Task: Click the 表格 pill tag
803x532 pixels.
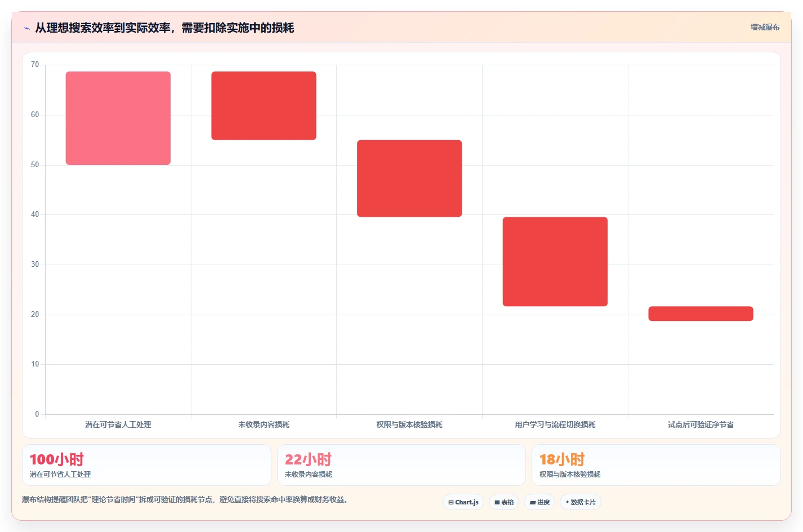Action: tap(504, 502)
